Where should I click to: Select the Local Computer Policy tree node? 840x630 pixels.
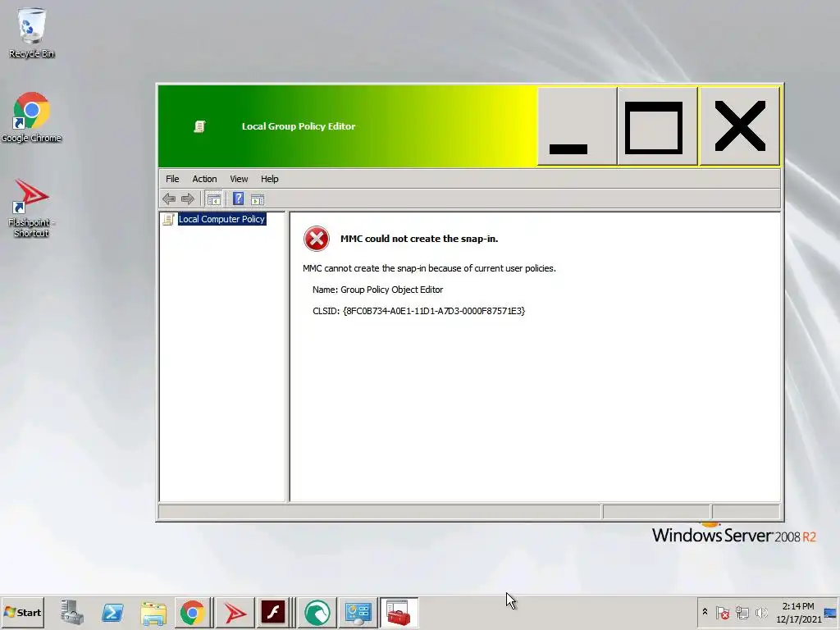point(221,219)
